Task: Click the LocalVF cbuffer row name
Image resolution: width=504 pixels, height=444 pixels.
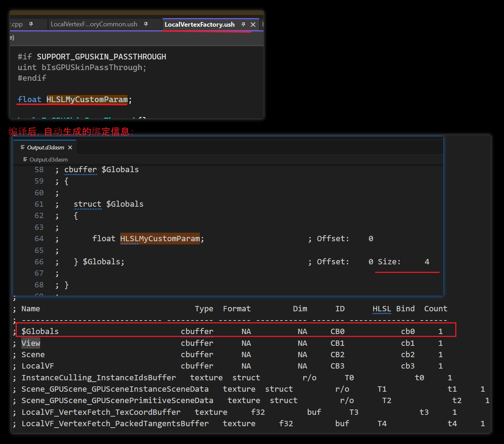Action: click(x=38, y=366)
